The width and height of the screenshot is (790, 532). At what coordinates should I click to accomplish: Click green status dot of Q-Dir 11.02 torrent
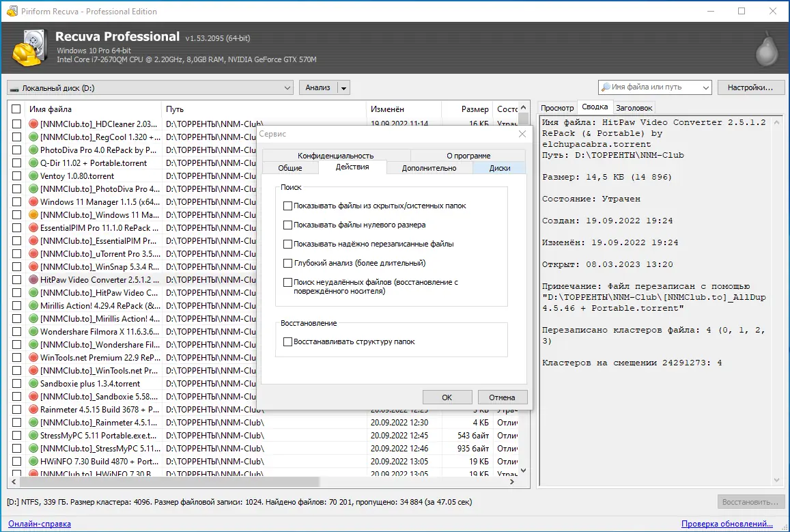tap(33, 163)
